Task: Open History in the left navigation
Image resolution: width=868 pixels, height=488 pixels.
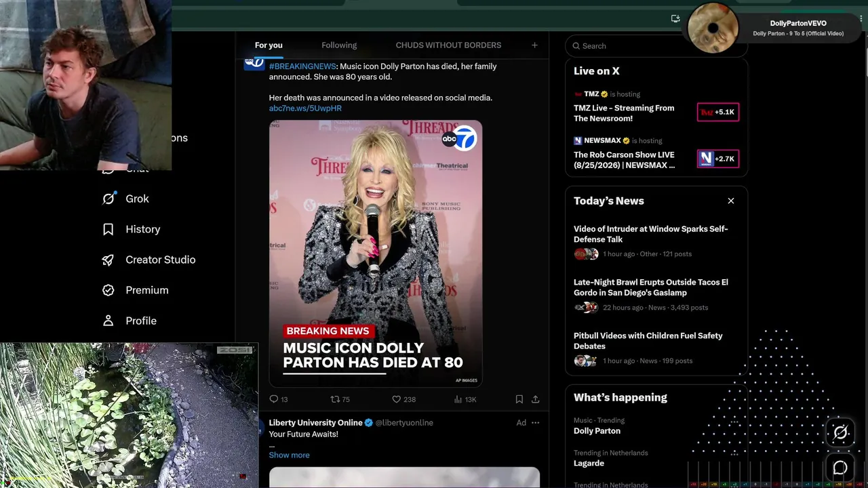Action: point(131,229)
